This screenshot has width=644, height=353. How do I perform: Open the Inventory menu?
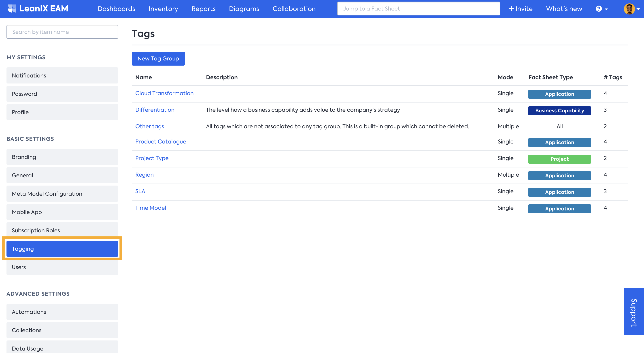pos(163,9)
